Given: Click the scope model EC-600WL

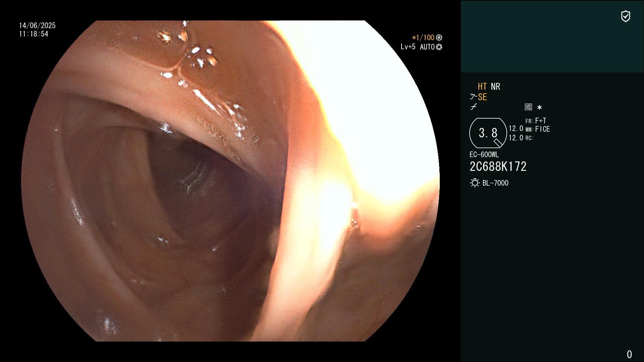Looking at the screenshot, I should coord(484,155).
